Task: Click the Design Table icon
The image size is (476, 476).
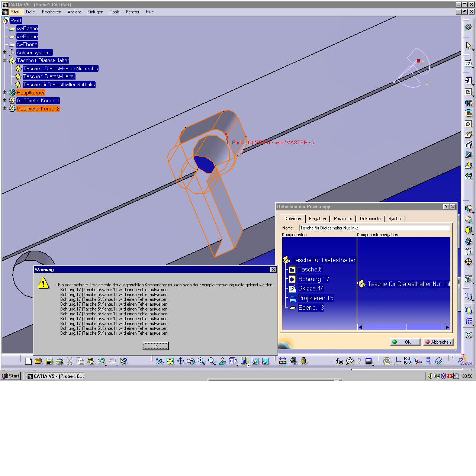Action: 369,361
